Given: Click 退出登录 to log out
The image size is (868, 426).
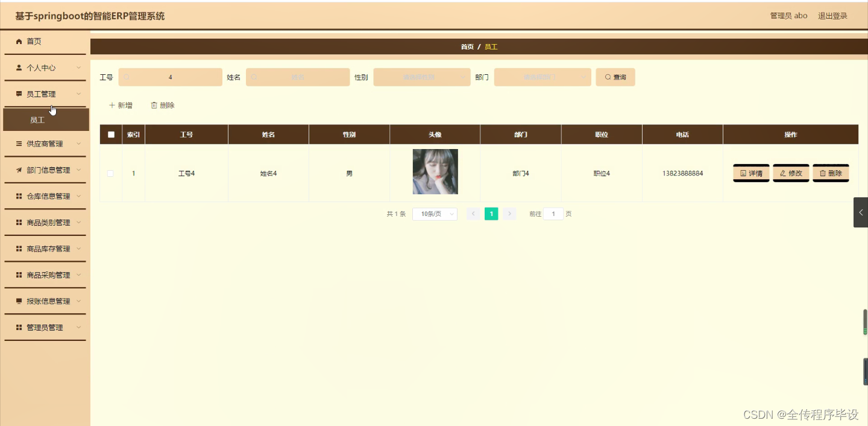Looking at the screenshot, I should click(832, 15).
